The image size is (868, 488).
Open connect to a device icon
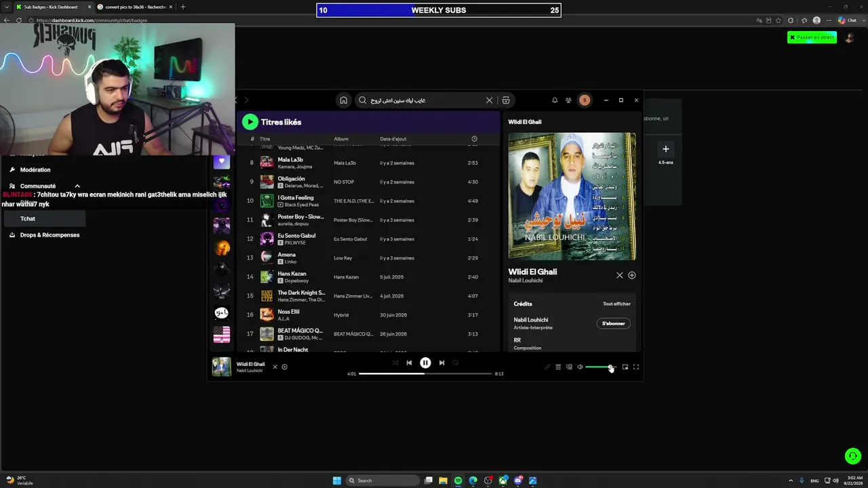569,367
